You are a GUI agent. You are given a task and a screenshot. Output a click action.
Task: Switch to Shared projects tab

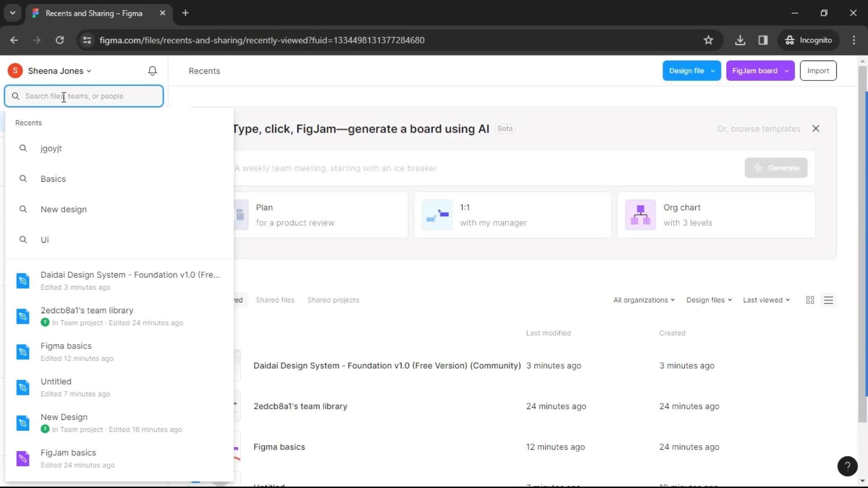tap(333, 300)
